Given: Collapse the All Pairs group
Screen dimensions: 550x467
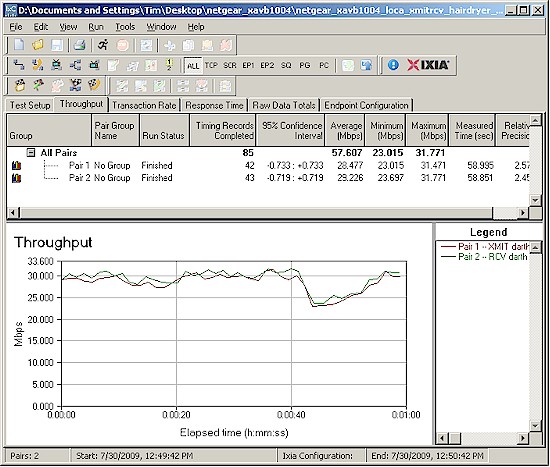Looking at the screenshot, I should pyautogui.click(x=31, y=153).
